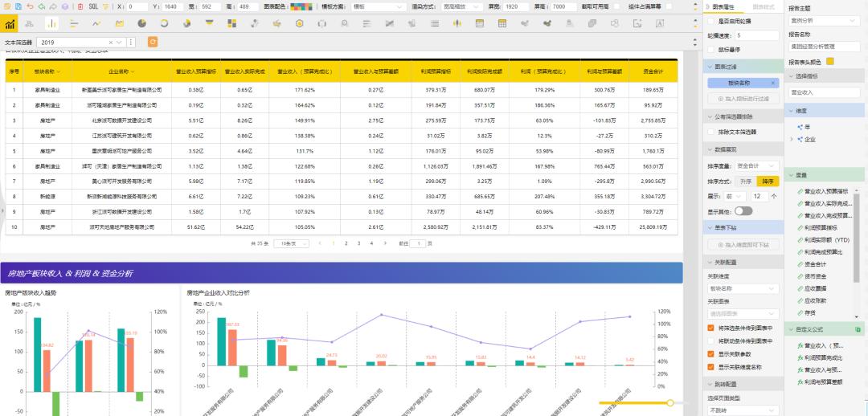The image size is (868, 416).
Task: Choose the pie chart type icon
Action: click(x=141, y=24)
